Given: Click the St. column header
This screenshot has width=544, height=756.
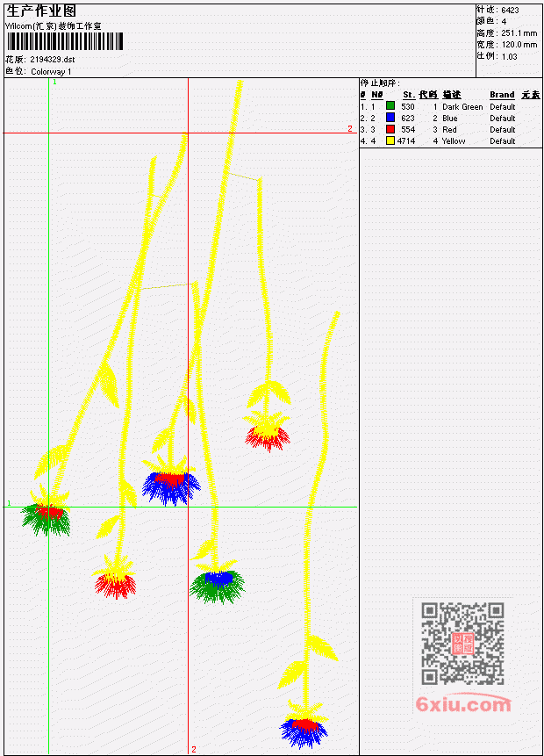Looking at the screenshot, I should [409, 95].
